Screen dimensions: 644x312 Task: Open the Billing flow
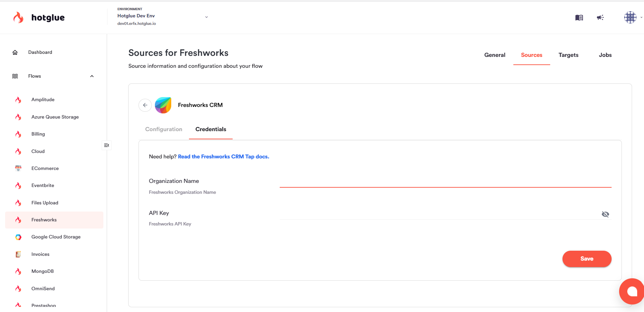(38, 134)
